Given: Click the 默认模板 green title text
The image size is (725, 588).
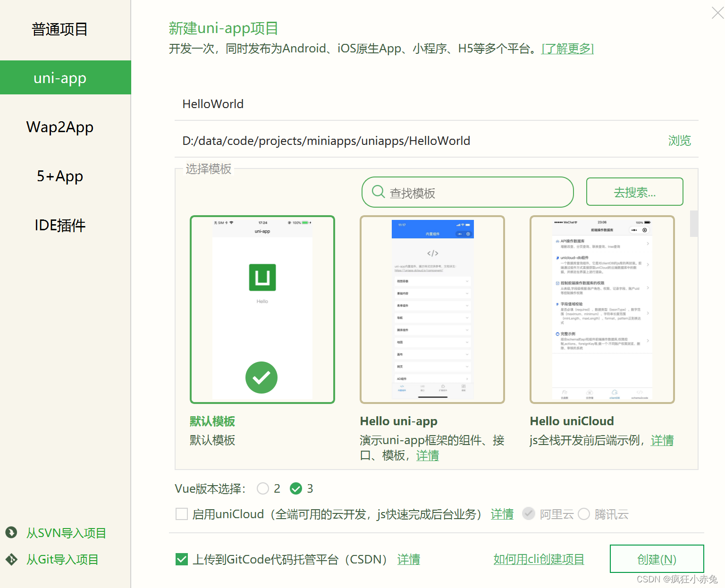Looking at the screenshot, I should pyautogui.click(x=212, y=421).
